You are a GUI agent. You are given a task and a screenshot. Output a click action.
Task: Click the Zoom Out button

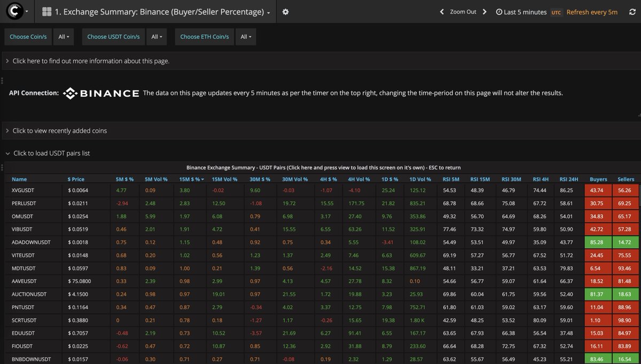[463, 12]
